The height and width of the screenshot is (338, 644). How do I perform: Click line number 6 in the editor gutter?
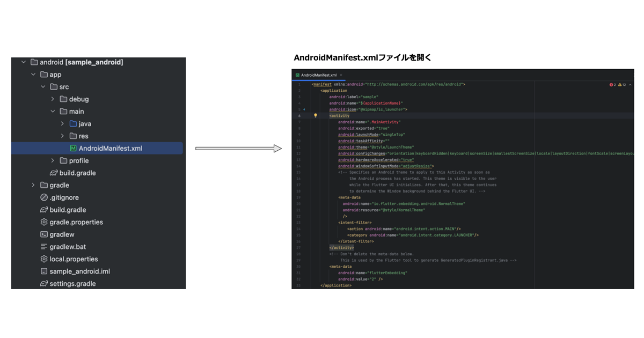point(299,115)
